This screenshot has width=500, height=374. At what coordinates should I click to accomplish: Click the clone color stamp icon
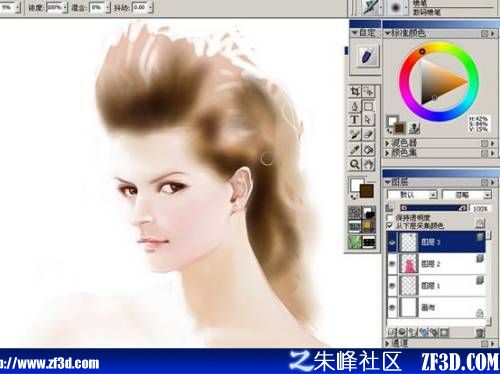414,128
